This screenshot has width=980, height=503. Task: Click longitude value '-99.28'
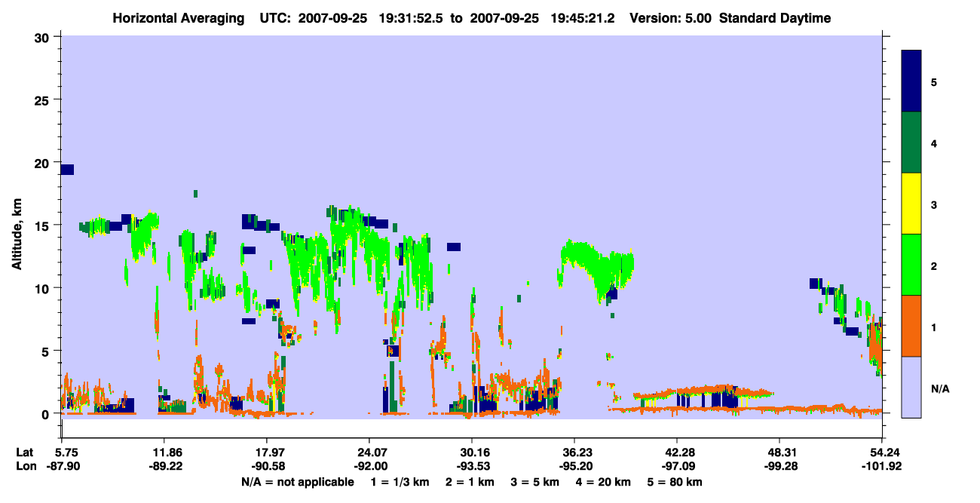pos(779,466)
